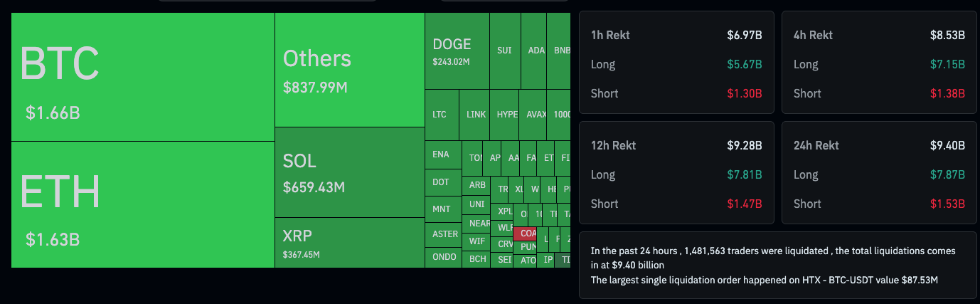
Task: Click the ADA heatmap tile
Action: [x=536, y=51]
